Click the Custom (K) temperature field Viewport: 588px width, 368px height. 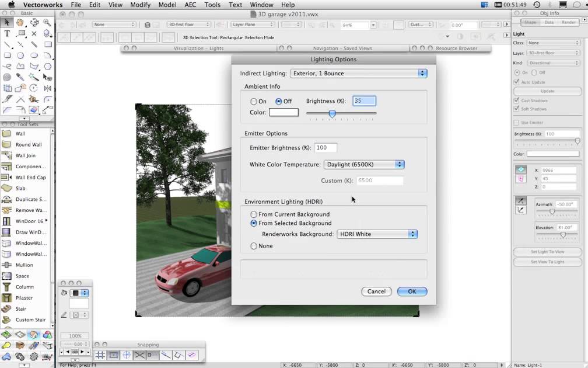pyautogui.click(x=380, y=180)
